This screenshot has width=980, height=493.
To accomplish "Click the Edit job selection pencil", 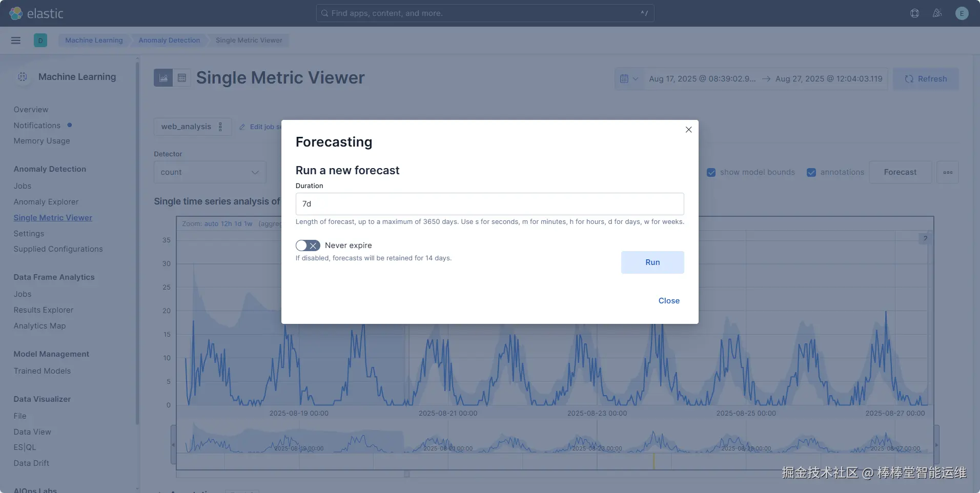I will click(242, 127).
